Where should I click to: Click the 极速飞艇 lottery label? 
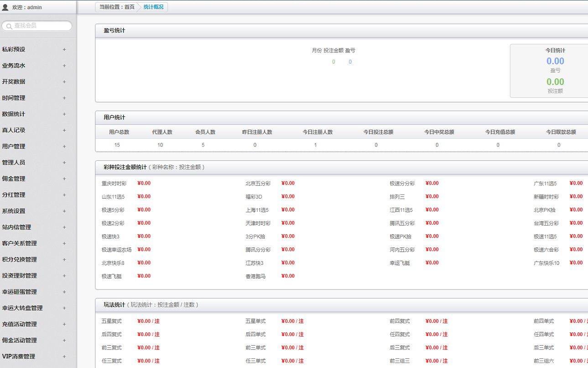tap(112, 276)
